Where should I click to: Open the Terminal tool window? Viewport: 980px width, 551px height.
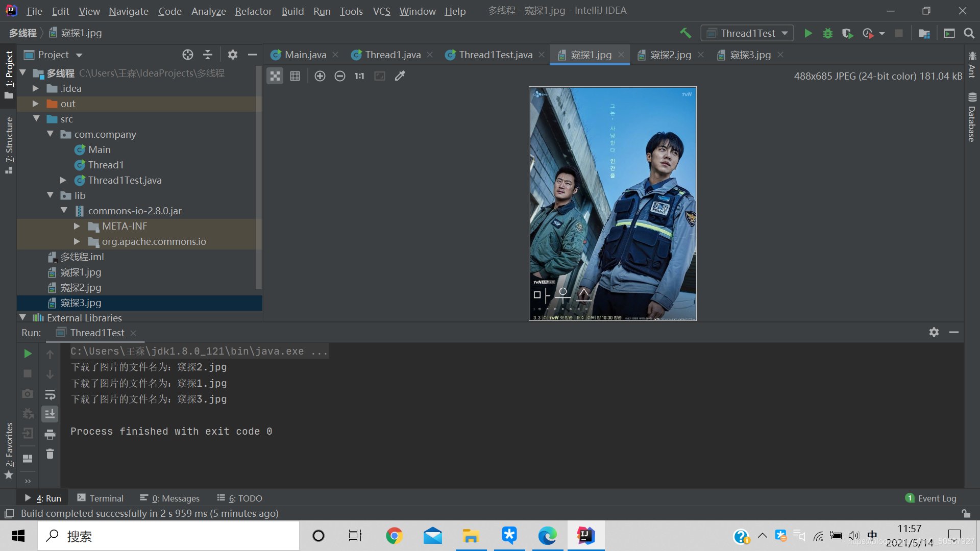pyautogui.click(x=101, y=498)
